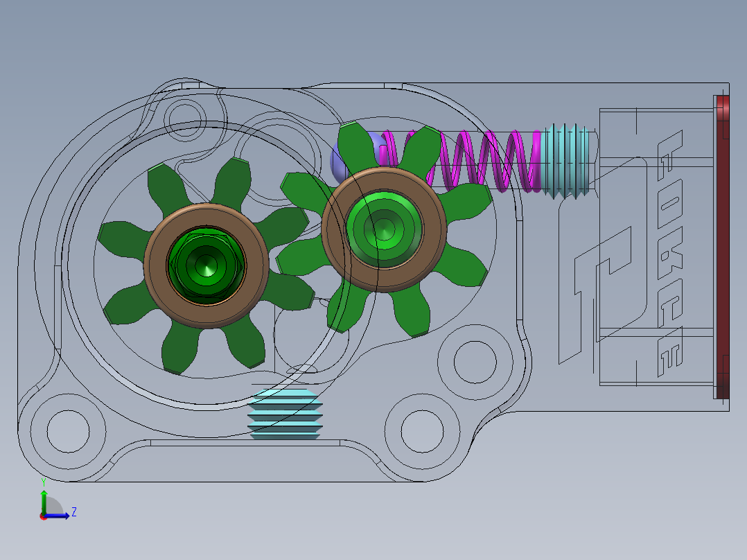Click the hex bolt head in the left gear
747x560 pixels.
[206, 266]
